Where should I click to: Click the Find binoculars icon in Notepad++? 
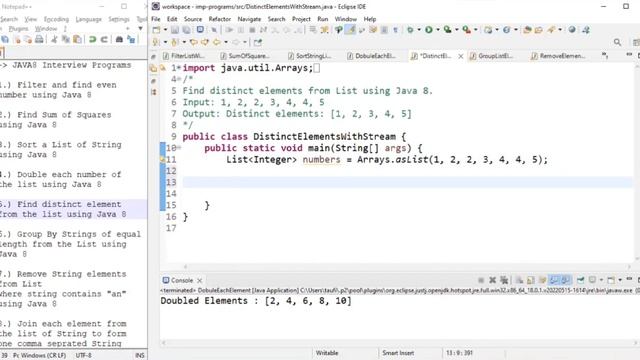119,40
